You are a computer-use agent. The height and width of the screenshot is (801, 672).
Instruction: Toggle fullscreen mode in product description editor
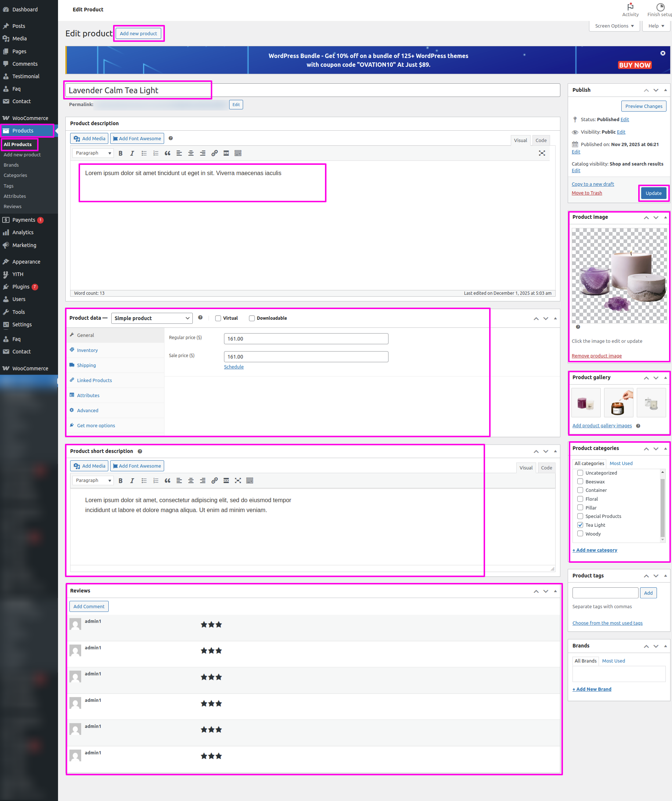[x=542, y=153]
